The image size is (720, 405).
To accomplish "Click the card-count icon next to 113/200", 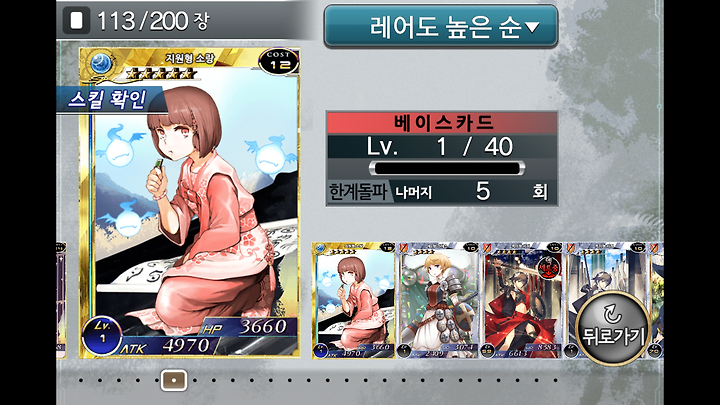I will (76, 21).
